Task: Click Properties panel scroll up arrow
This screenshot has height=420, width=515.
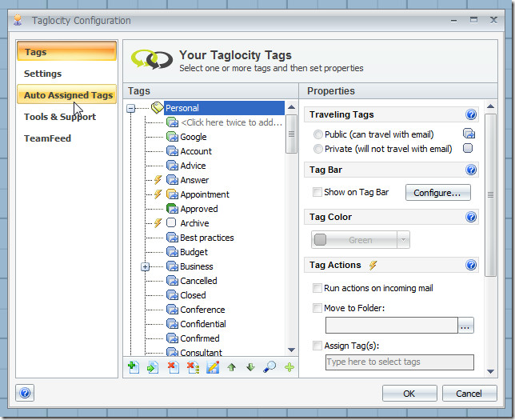Action: 491,106
